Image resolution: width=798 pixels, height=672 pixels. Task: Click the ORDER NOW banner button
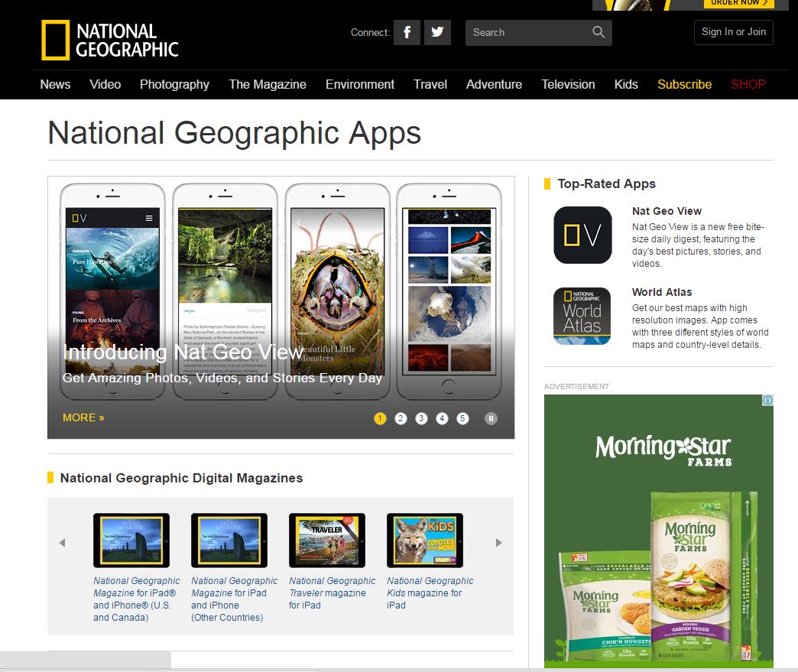[739, 4]
